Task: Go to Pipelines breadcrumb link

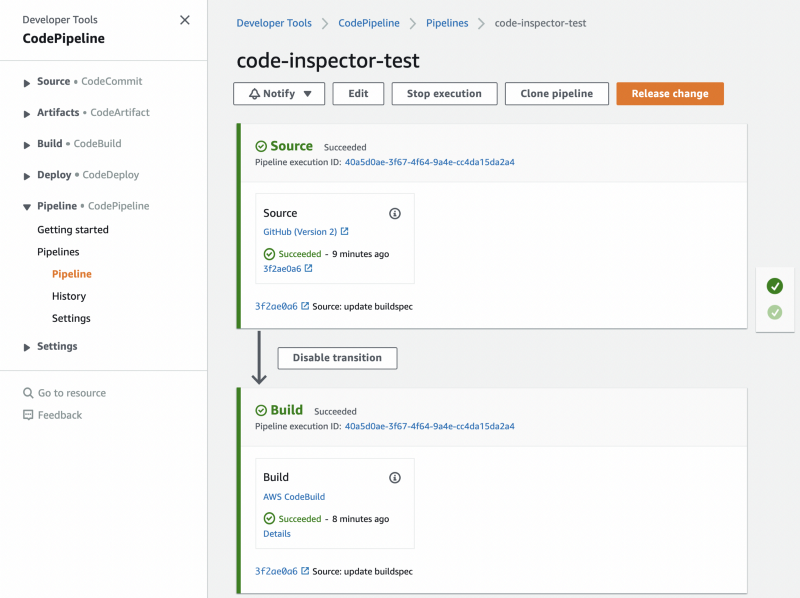Action: 447,23
